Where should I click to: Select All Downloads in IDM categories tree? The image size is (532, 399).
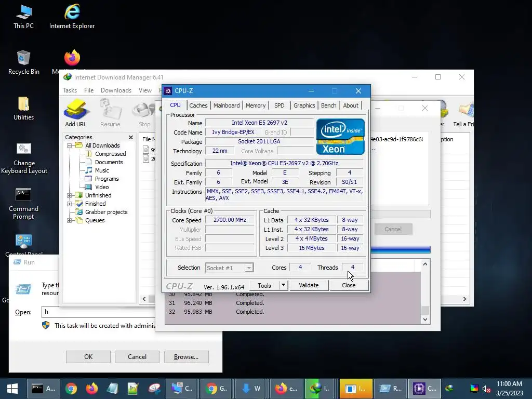[102, 145]
